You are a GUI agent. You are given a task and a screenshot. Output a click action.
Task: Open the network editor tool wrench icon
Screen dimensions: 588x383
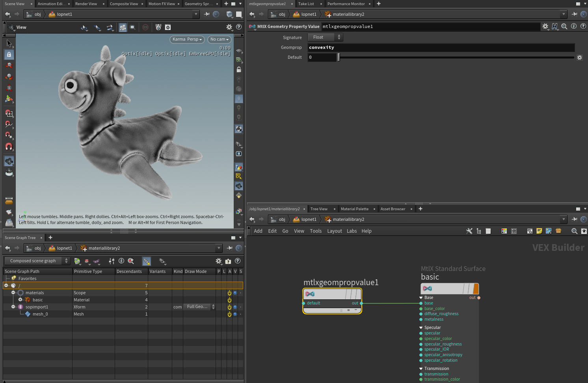point(469,231)
